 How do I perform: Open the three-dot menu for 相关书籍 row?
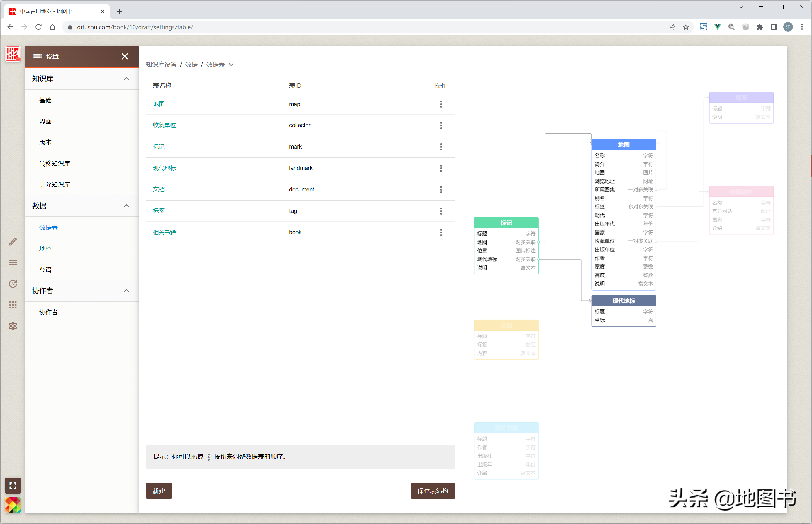[x=441, y=233]
